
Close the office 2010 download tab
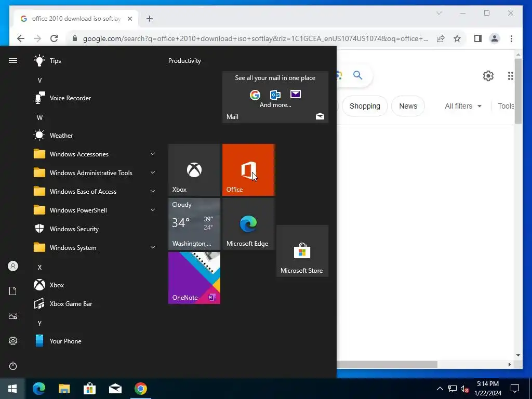[x=129, y=19]
